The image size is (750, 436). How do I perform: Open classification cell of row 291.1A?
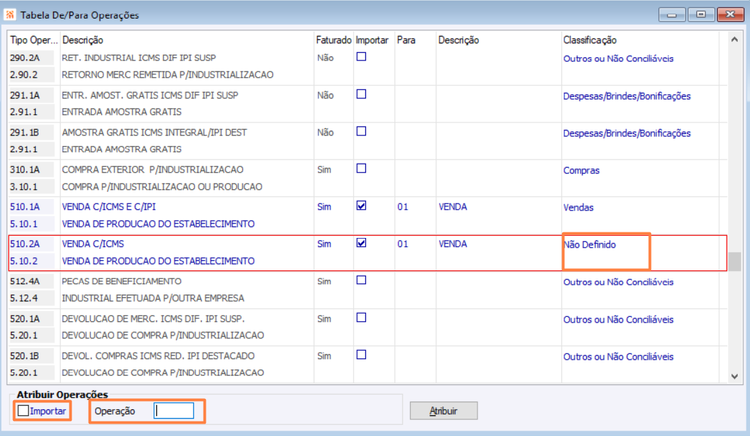coord(627,96)
